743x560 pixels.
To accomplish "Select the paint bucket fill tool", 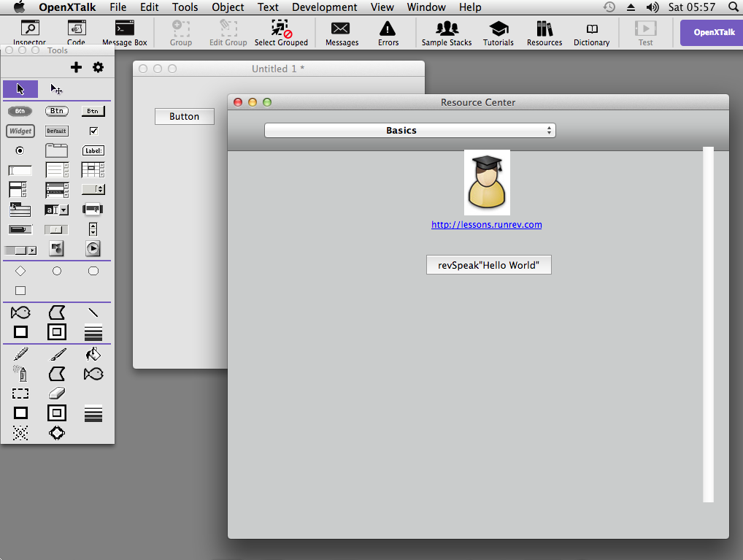I will pyautogui.click(x=93, y=353).
